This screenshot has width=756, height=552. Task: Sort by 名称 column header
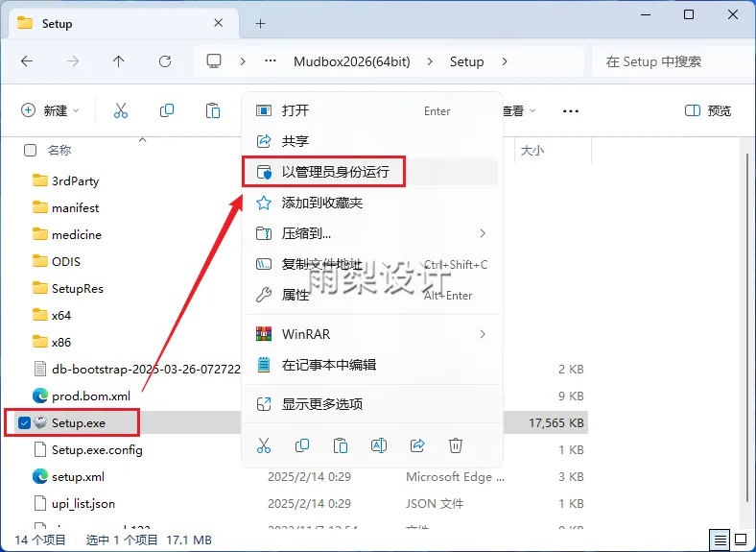(x=59, y=151)
